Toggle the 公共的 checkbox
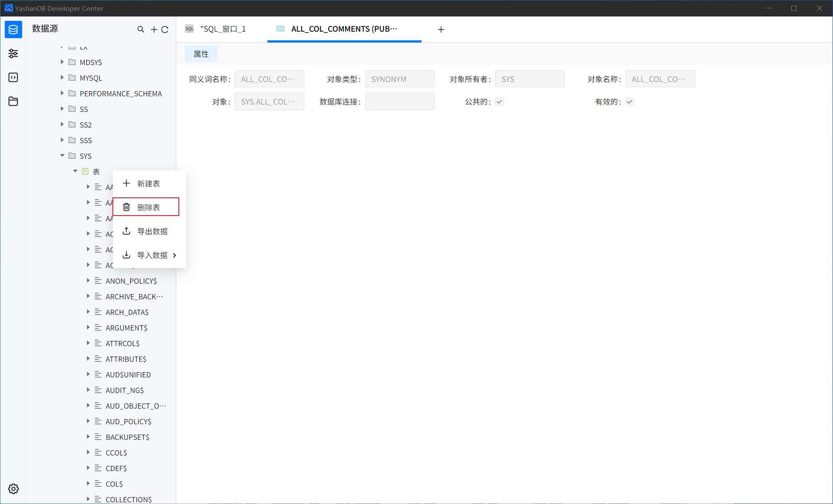The image size is (833, 504). tap(500, 101)
